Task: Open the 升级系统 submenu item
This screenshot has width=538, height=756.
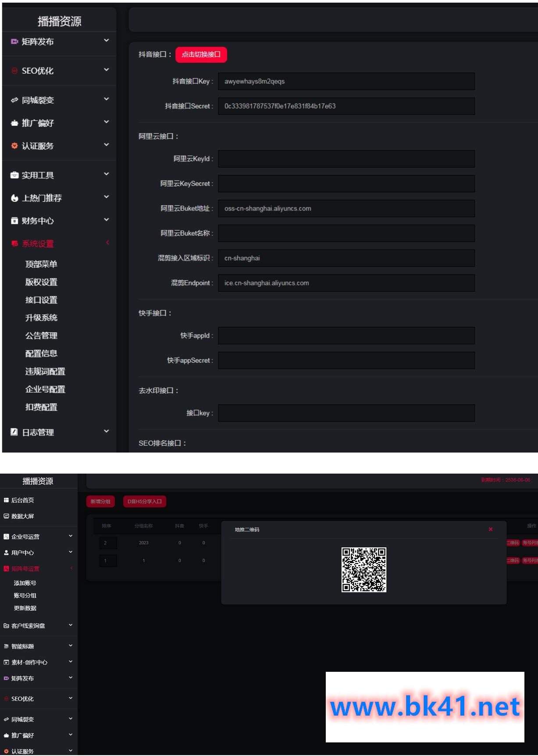Action: tap(41, 317)
